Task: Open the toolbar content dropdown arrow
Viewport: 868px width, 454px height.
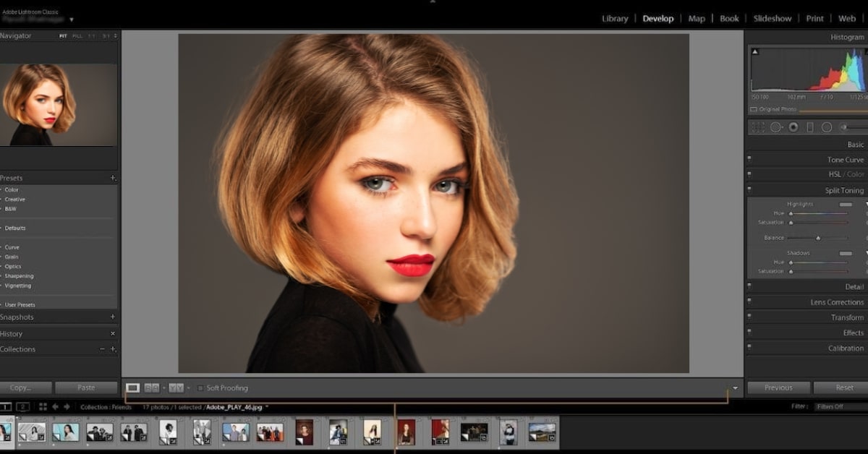Action: click(x=736, y=388)
